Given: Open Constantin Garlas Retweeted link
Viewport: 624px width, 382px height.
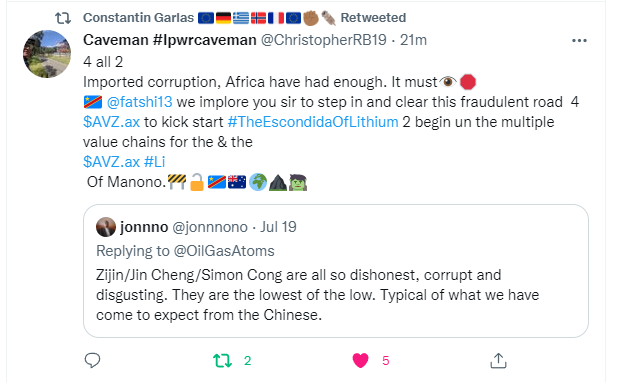Looking at the screenshot, I should point(244,18).
